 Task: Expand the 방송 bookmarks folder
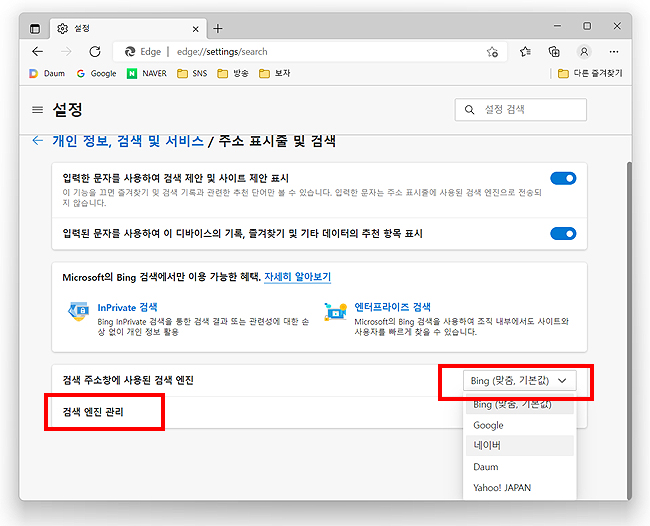(x=233, y=73)
